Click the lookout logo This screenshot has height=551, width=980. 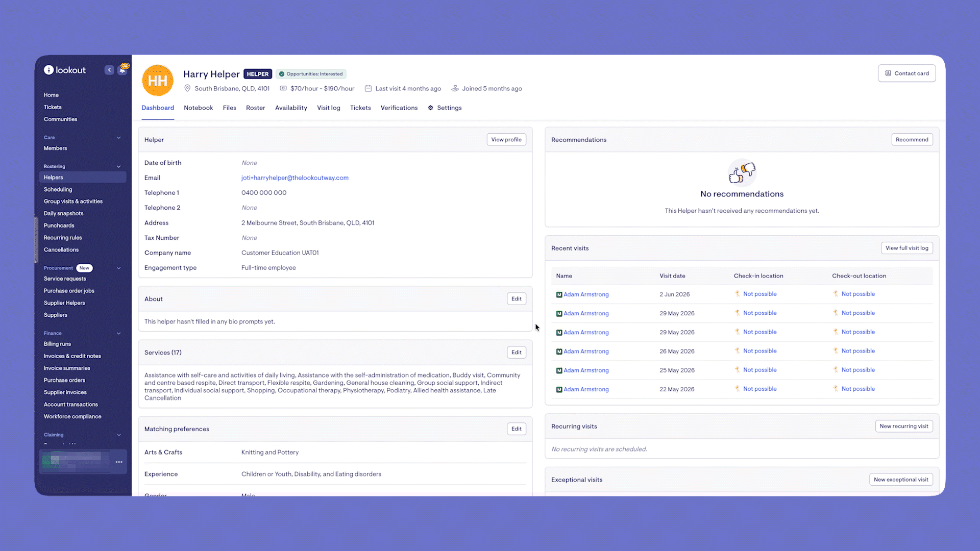tap(65, 70)
